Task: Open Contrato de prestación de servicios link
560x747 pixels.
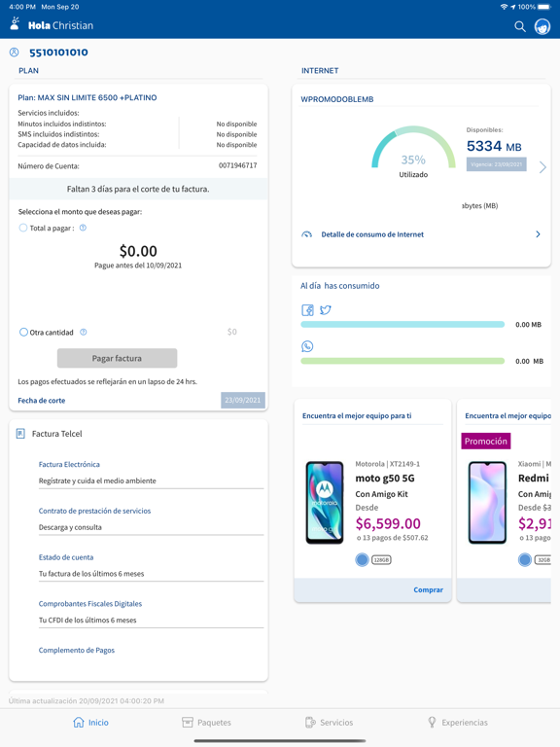Action: (94, 511)
